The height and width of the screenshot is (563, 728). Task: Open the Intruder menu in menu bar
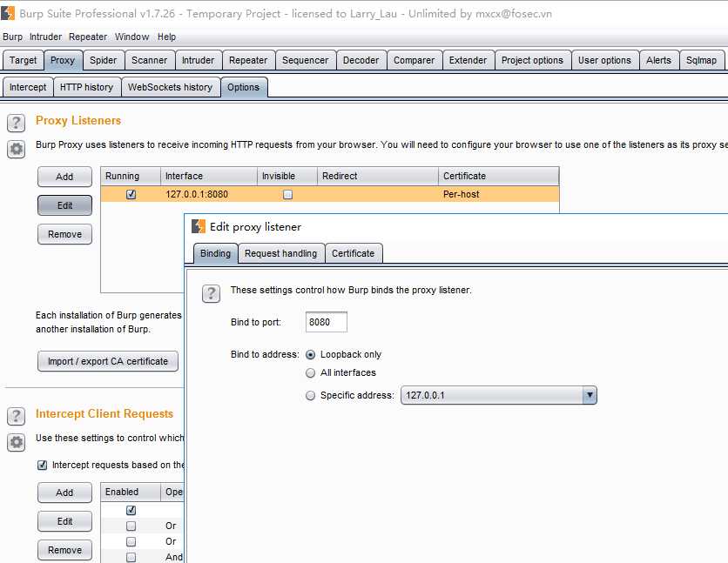(45, 37)
